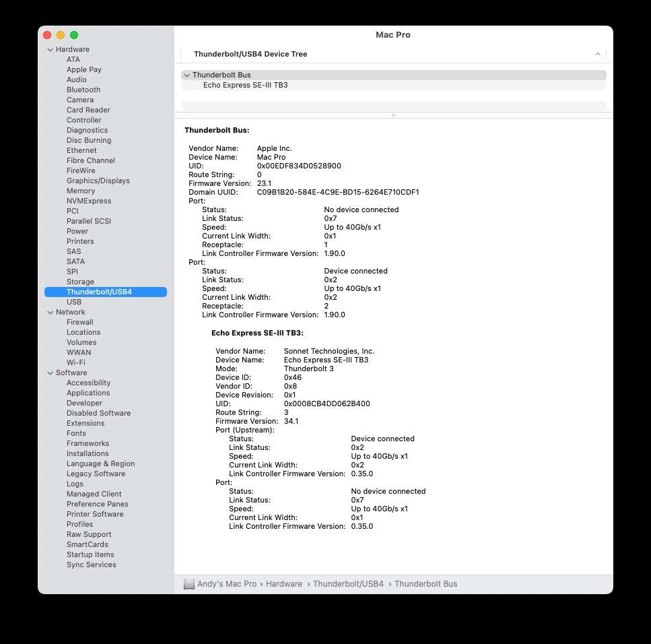Image resolution: width=651 pixels, height=644 pixels.
Task: Open Camera in the sidebar
Action: (80, 100)
